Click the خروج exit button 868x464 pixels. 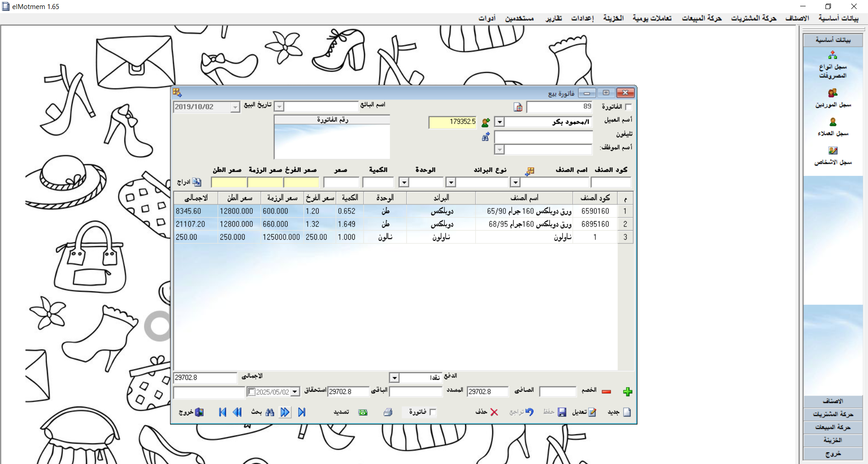click(192, 412)
